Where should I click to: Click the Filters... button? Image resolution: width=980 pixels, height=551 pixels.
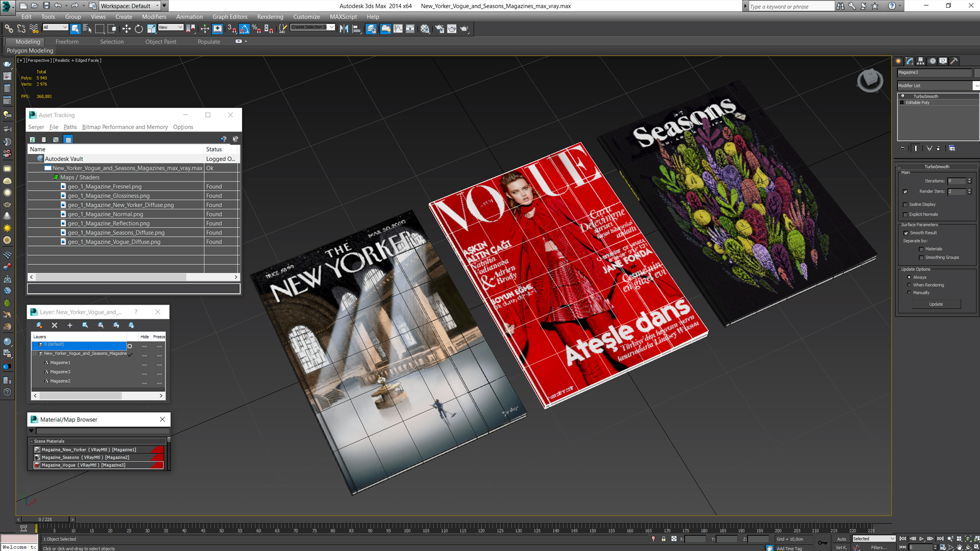[878, 547]
